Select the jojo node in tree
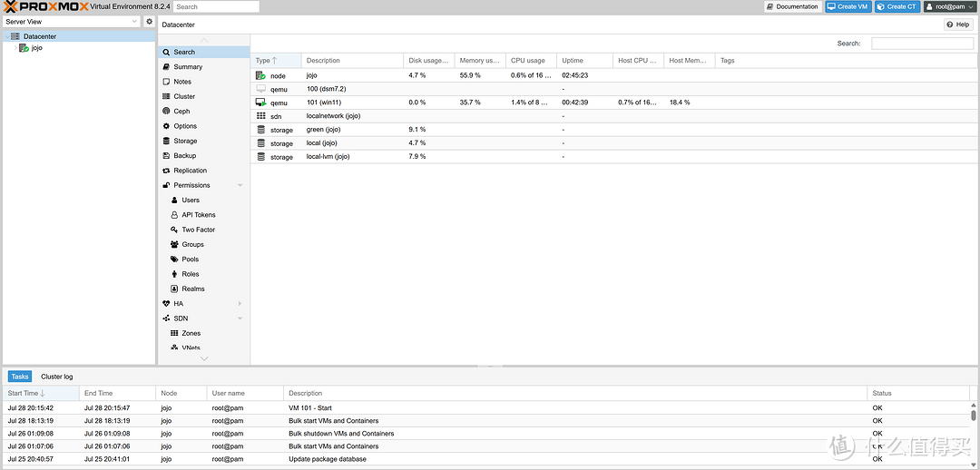980x470 pixels. (36, 48)
